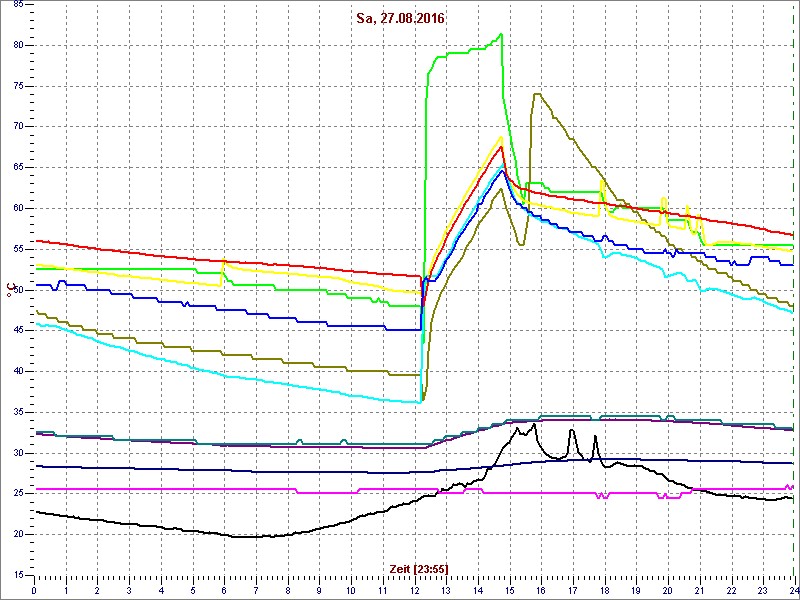Click hour 12 on the time axis
Viewport: 800px width, 600px height.
click(x=414, y=589)
